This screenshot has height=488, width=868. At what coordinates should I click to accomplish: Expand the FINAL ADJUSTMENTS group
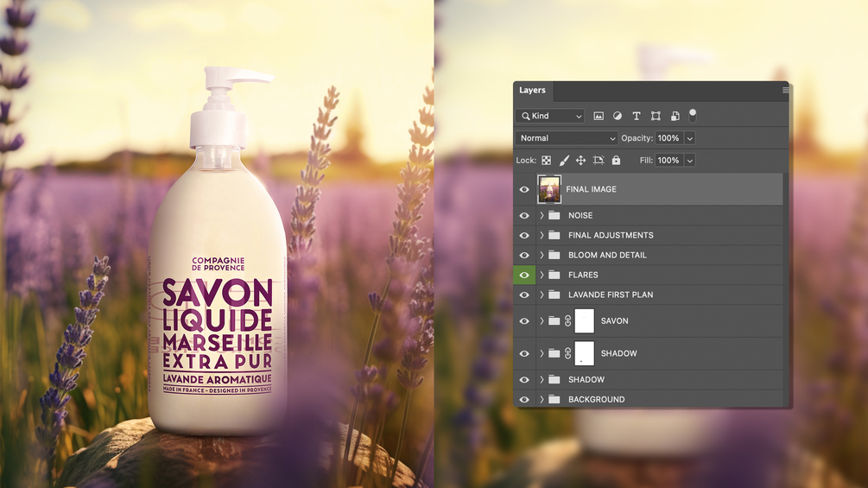[542, 235]
